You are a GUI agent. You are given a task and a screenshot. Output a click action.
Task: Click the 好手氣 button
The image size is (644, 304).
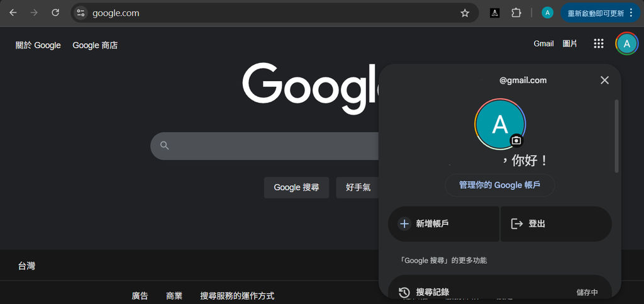pyautogui.click(x=358, y=188)
